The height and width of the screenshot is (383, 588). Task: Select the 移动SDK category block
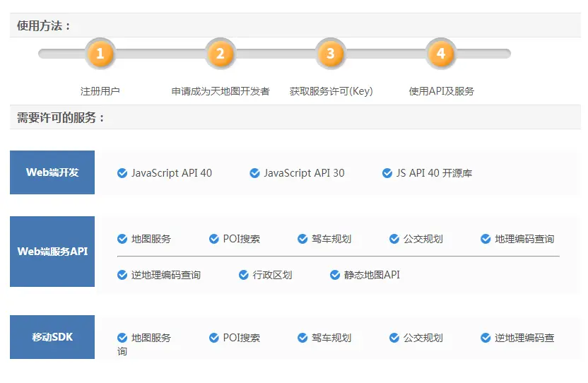click(x=52, y=337)
